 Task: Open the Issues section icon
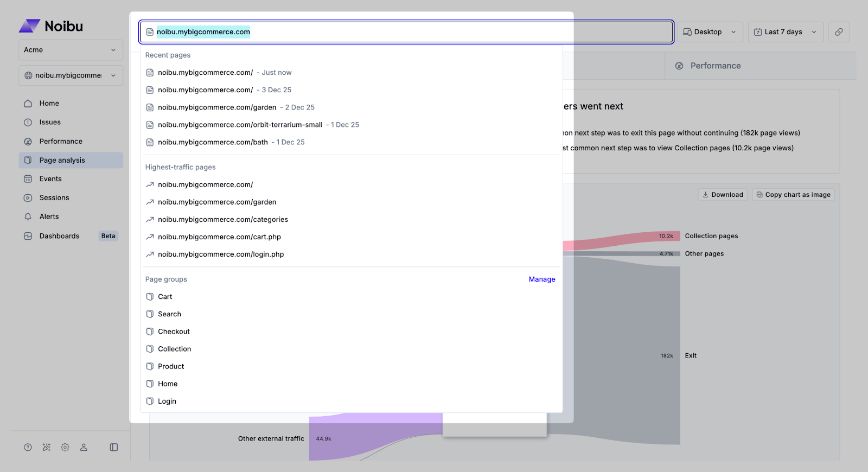[x=28, y=122]
